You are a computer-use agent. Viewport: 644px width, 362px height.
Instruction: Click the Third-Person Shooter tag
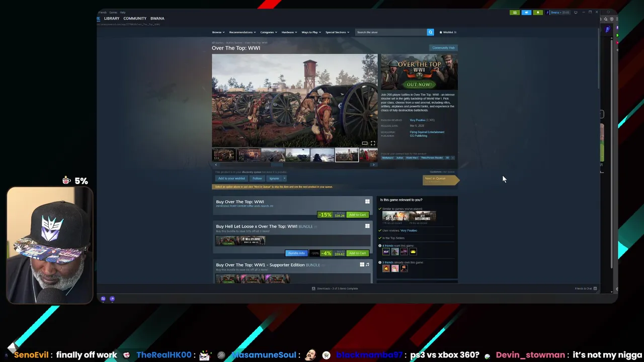point(432,158)
